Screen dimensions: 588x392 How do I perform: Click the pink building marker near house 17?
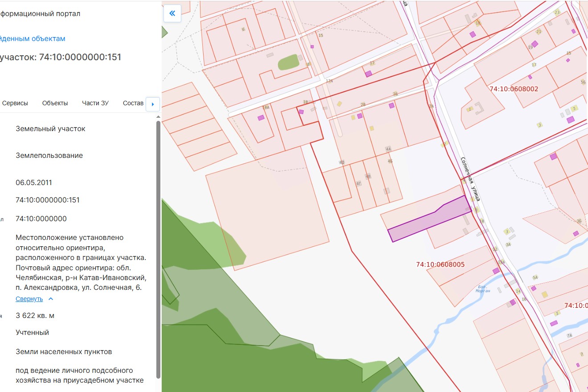368,74
